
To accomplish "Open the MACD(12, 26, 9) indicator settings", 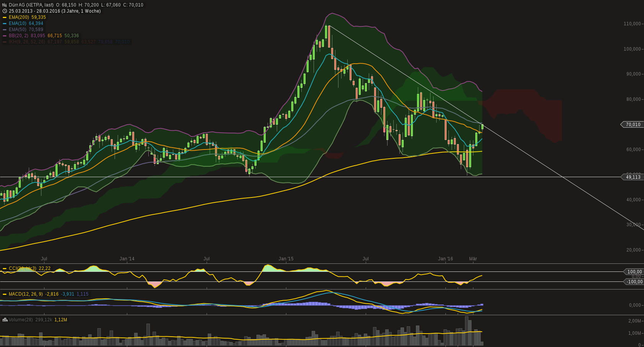I will pos(26,294).
